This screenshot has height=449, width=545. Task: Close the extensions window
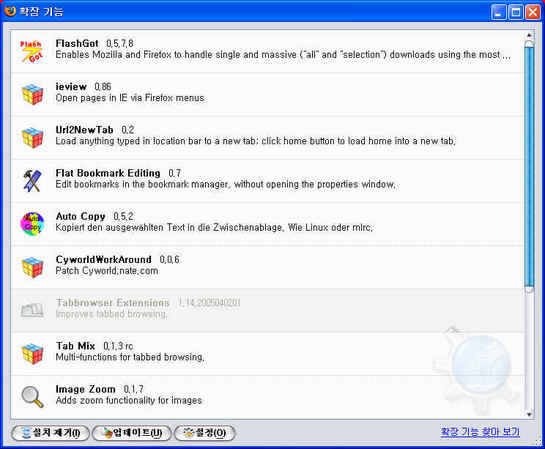point(532,13)
